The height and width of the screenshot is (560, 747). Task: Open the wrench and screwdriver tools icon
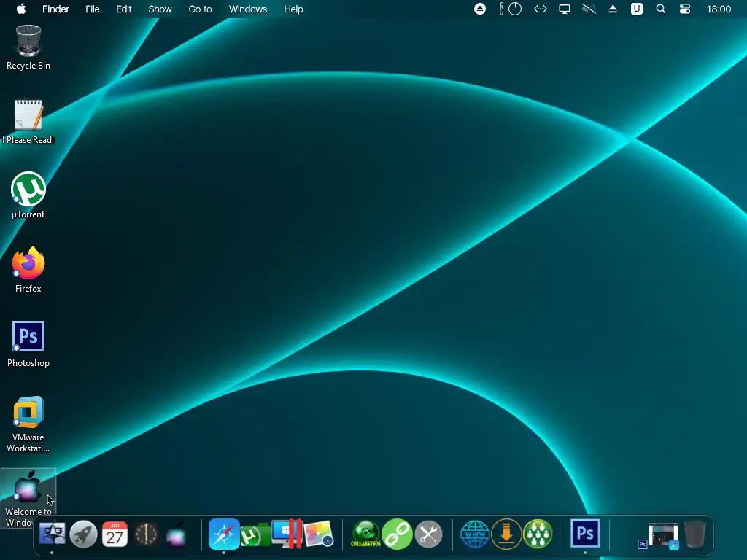click(x=429, y=534)
